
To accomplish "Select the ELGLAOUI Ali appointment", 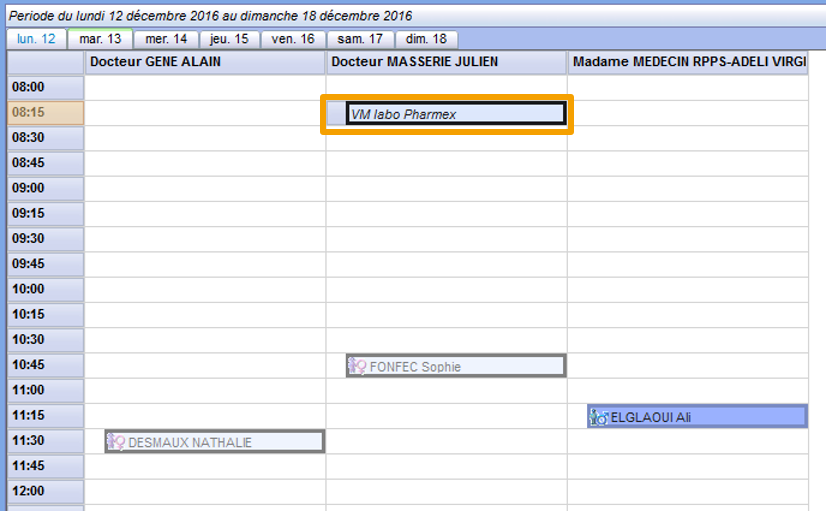I will coord(705,417).
